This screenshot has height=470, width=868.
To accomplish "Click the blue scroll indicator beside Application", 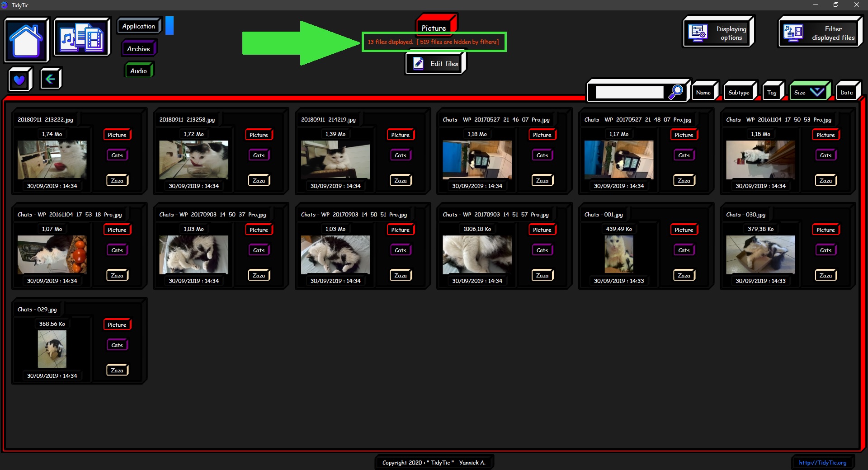I will [170, 25].
